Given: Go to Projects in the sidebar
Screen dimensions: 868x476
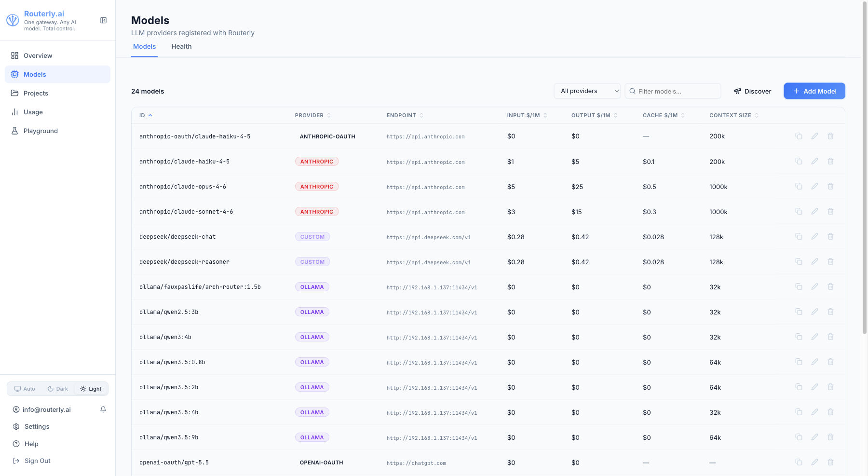Looking at the screenshot, I should 57,93.
